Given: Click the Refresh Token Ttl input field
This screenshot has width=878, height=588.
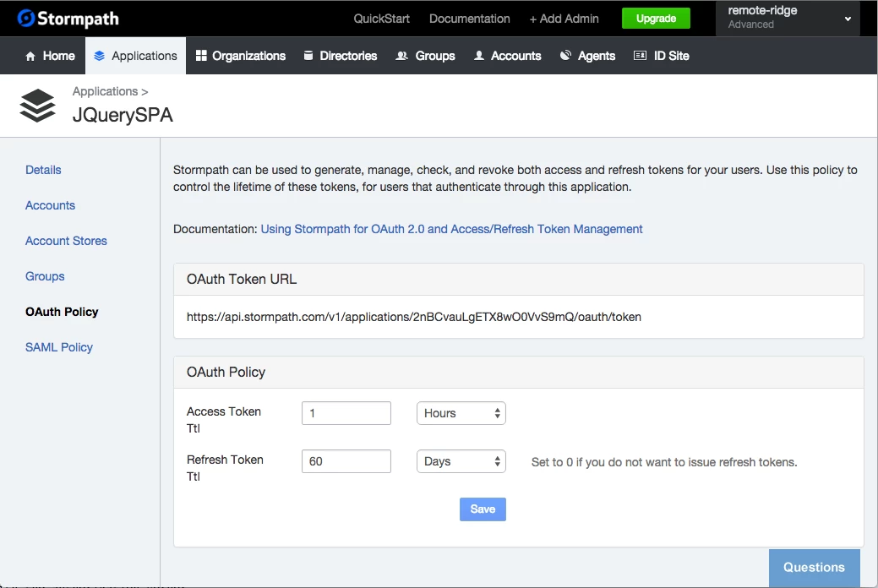Looking at the screenshot, I should pyautogui.click(x=346, y=461).
